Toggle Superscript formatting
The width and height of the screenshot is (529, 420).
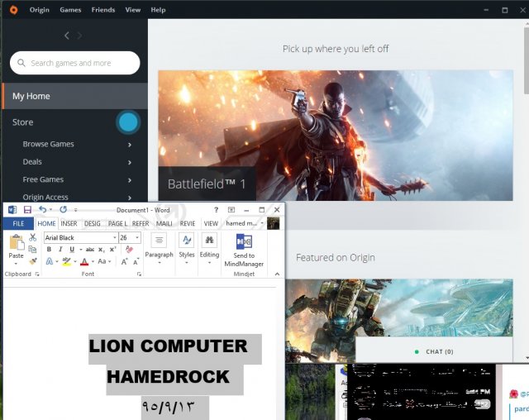[112, 250]
